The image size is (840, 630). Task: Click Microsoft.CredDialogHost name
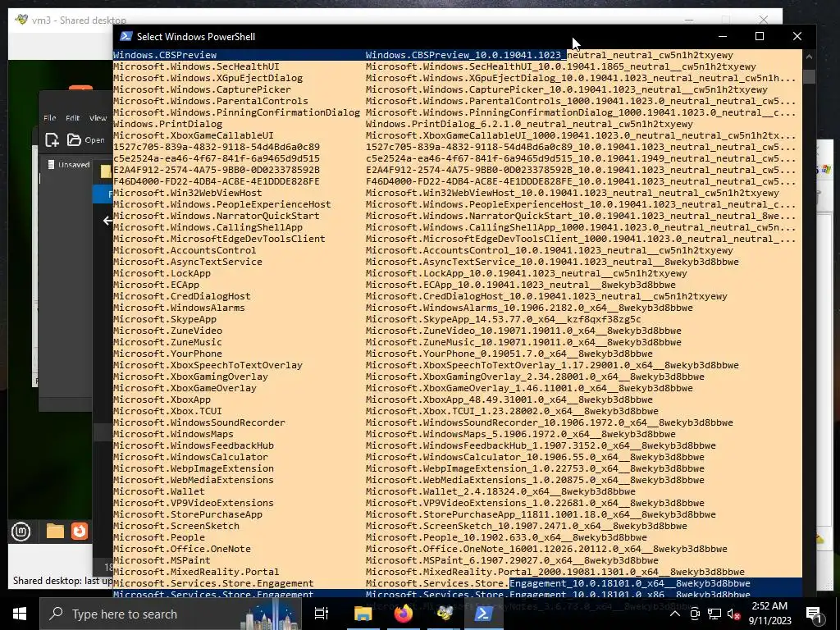pos(181,296)
